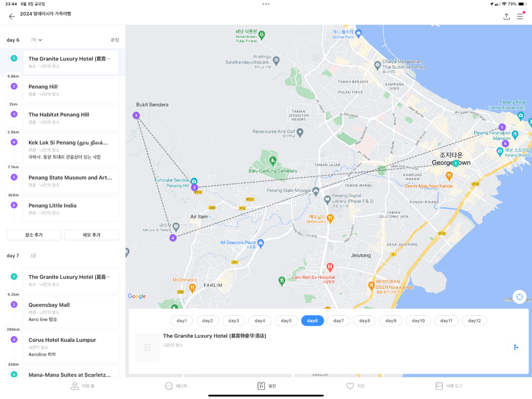Switch to the day2 tab

tap(208, 320)
